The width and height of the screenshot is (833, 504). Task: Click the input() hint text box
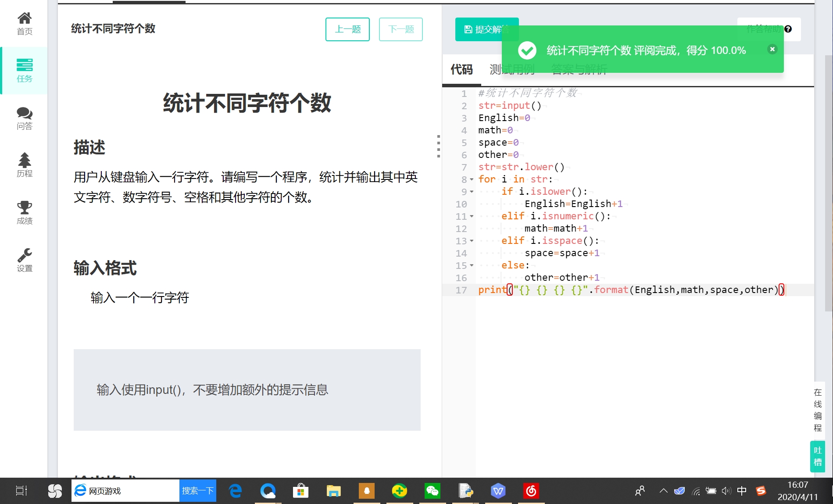tap(247, 390)
